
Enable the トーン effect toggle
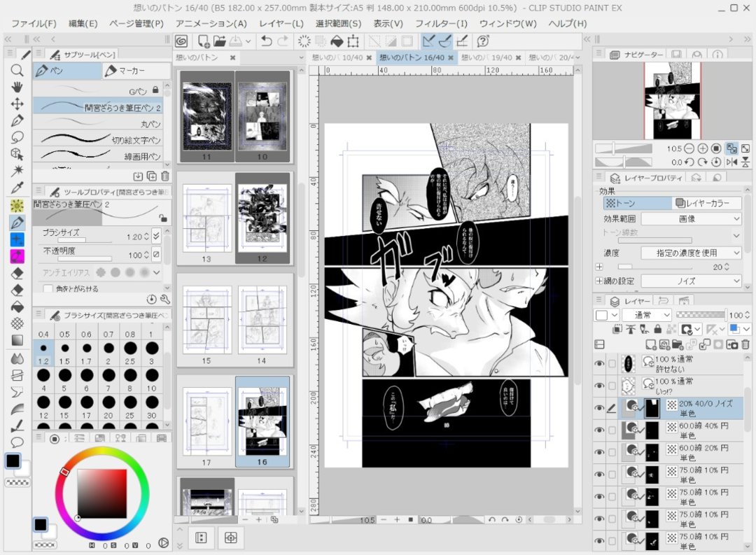click(637, 203)
